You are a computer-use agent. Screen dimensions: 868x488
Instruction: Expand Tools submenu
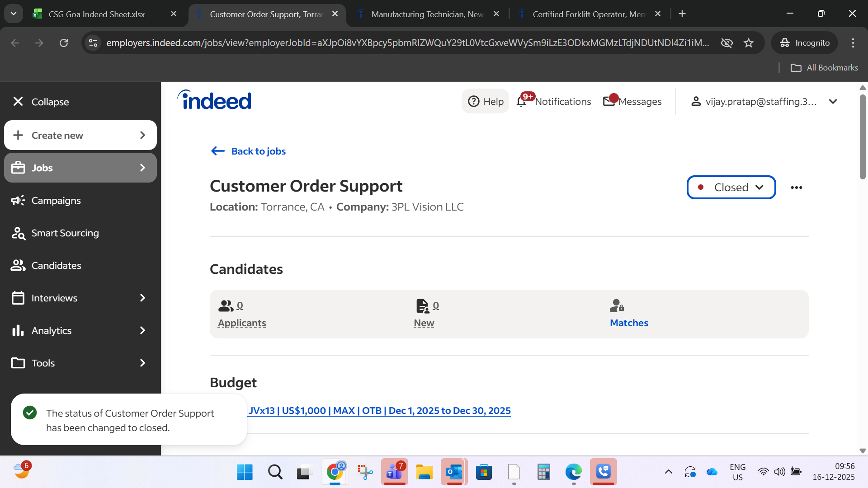pyautogui.click(x=80, y=363)
